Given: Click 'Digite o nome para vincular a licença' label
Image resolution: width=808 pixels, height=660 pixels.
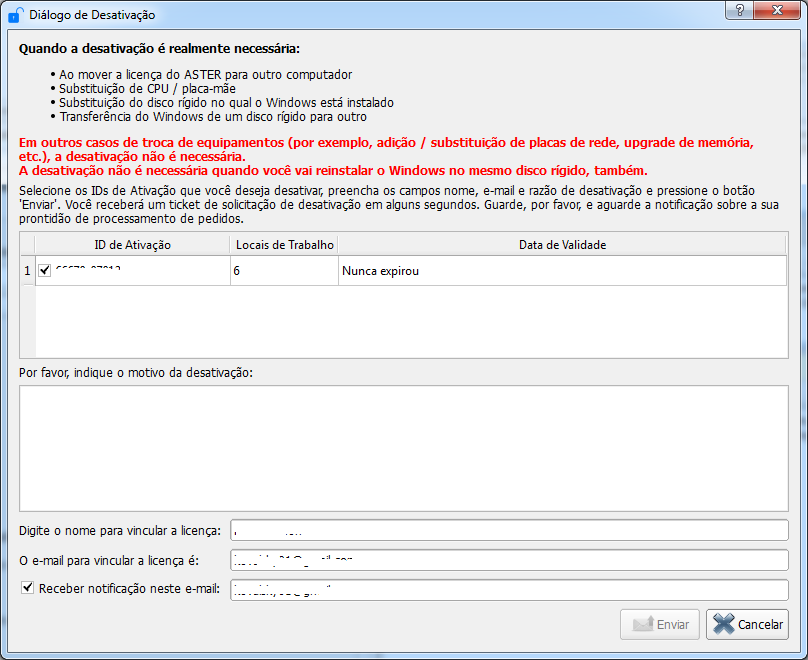Looking at the screenshot, I should [120, 531].
